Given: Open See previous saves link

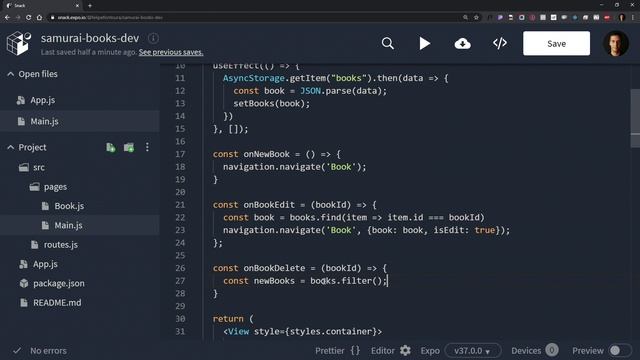Looking at the screenshot, I should coord(171,52).
